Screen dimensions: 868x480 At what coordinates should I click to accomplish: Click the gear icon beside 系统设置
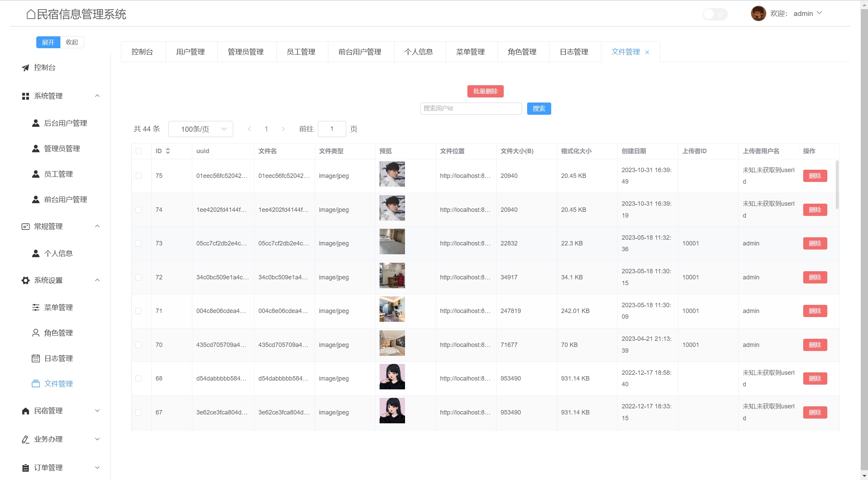[25, 280]
